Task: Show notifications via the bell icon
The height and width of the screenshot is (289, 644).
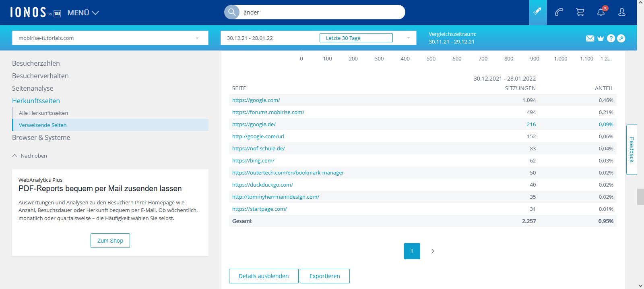Action: point(601,12)
